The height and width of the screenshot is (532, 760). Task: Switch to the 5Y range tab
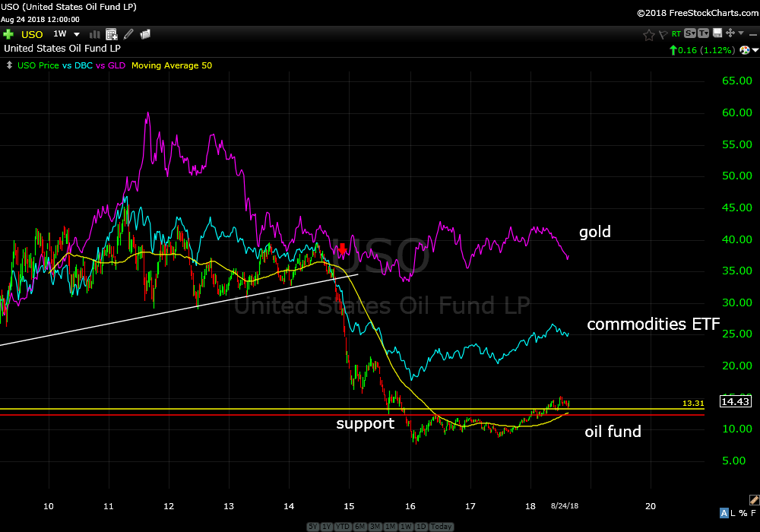pyautogui.click(x=314, y=527)
